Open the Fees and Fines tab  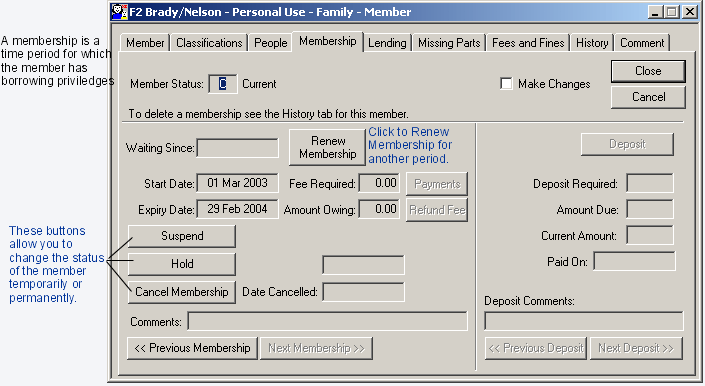coord(528,43)
